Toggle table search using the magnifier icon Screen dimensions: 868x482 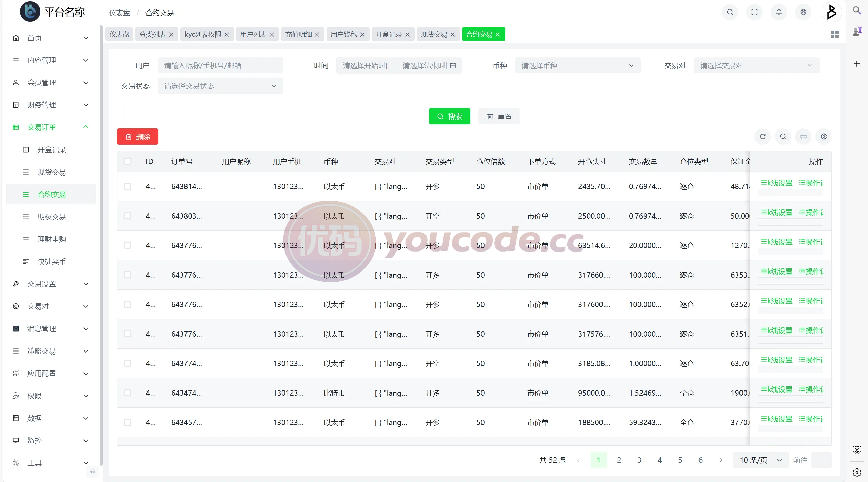point(783,136)
